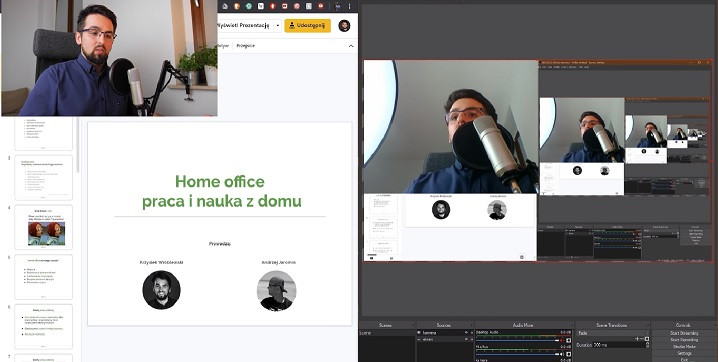Click the DuckDuckGo extension icon in the browser toolbar
Image resolution: width=718 pixels, height=362 pixels.
tap(237, 6)
